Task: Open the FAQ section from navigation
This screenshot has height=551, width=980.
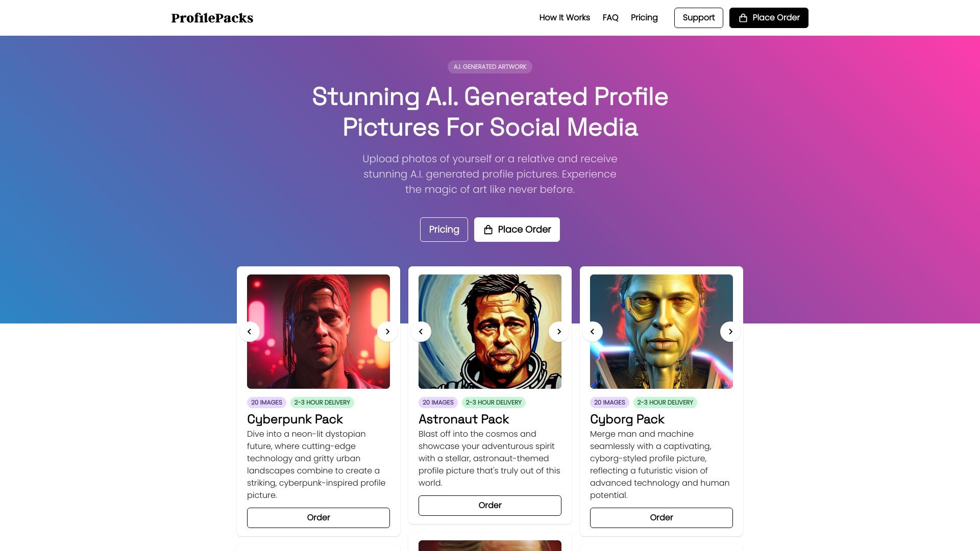Action: 610,17
